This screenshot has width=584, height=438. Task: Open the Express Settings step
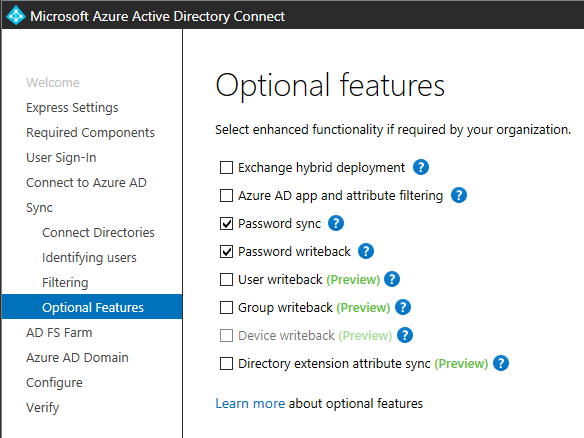click(x=72, y=108)
